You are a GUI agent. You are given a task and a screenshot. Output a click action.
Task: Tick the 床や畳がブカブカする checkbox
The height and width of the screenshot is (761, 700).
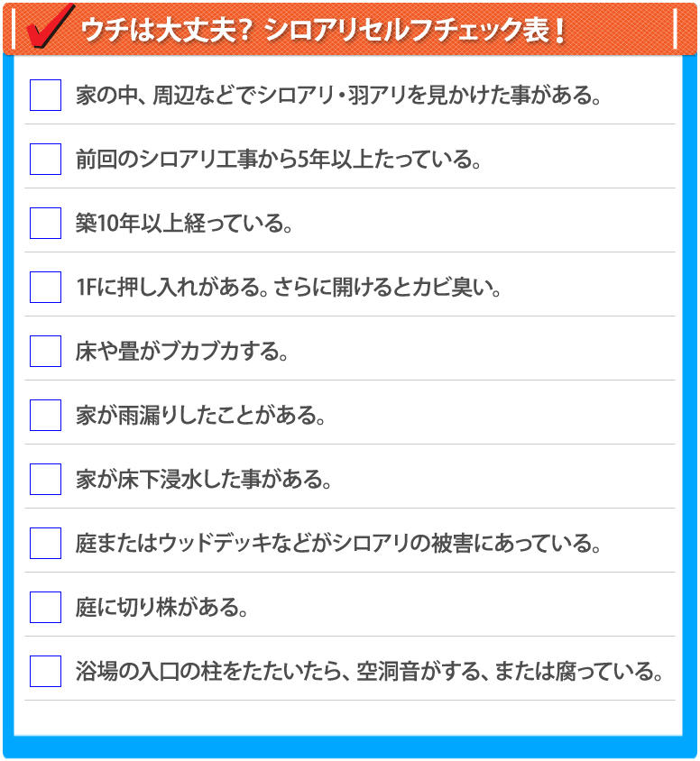click(45, 351)
